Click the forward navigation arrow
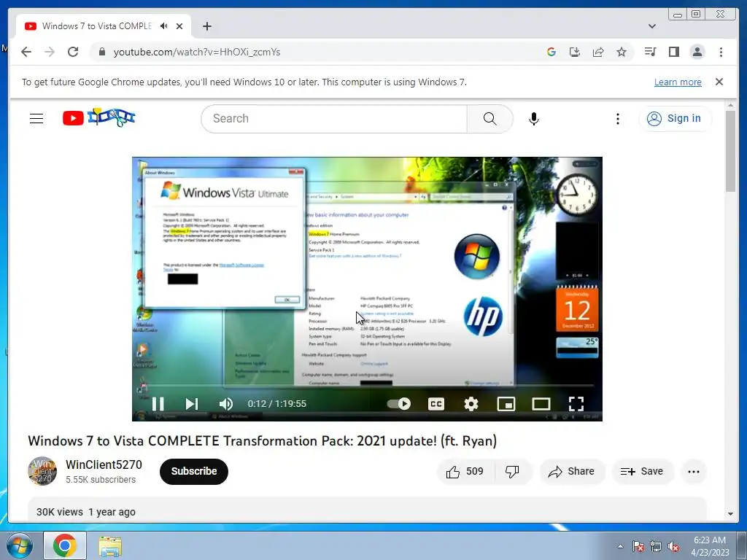 coord(50,52)
